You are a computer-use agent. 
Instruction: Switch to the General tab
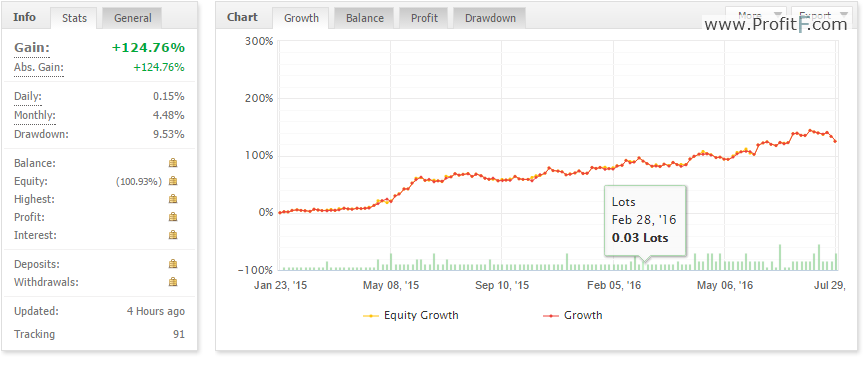(132, 18)
